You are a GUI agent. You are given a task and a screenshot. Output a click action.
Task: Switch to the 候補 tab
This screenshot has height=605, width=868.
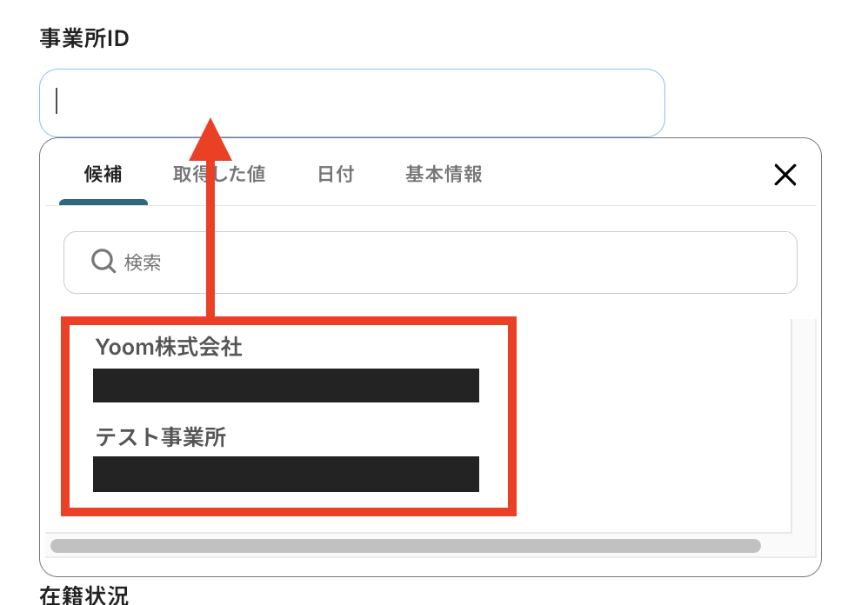pyautogui.click(x=103, y=174)
